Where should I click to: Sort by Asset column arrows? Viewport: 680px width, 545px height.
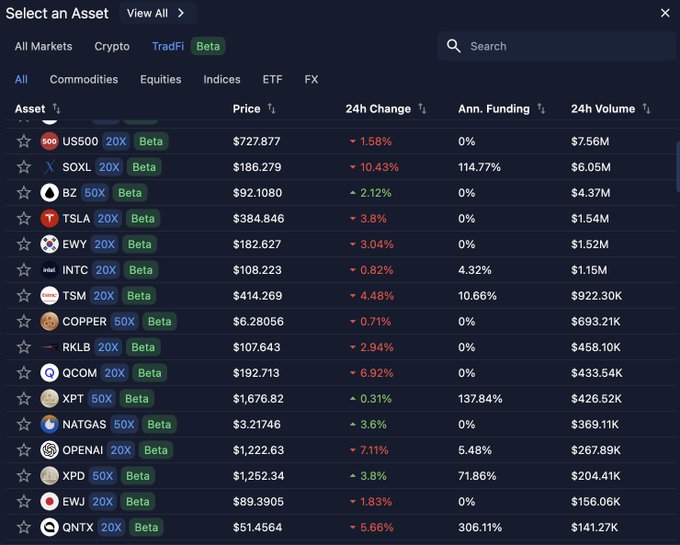(x=56, y=108)
